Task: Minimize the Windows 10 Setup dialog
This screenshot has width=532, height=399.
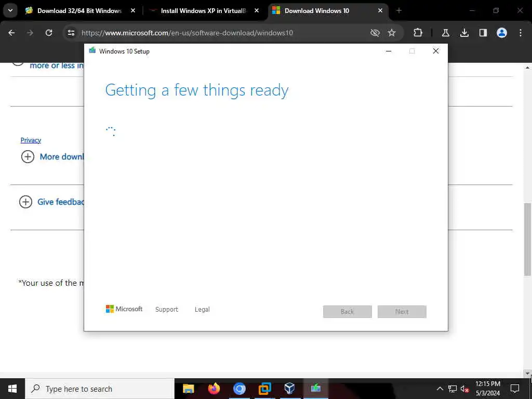Action: point(389,51)
